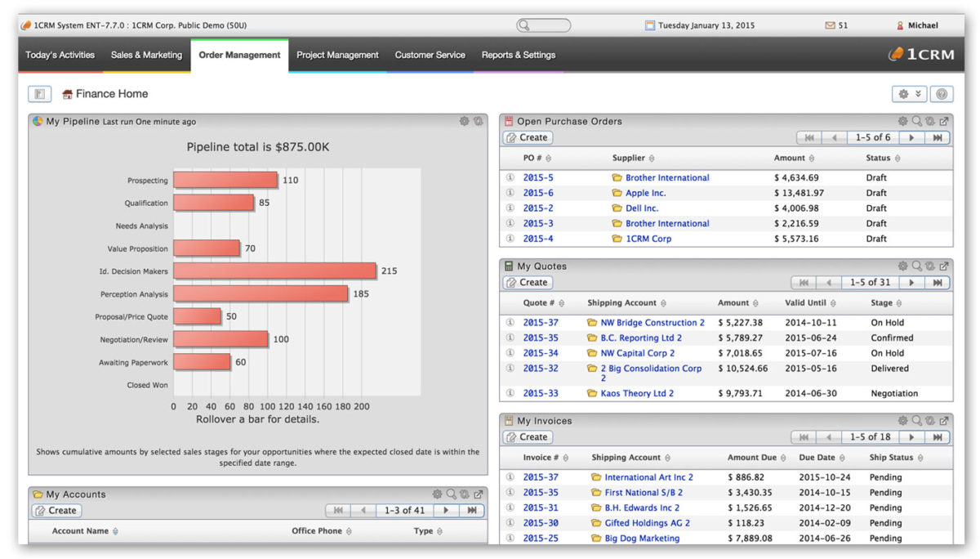
Task: Open the gear dropdown near Finance Home controls
Action: tap(908, 93)
